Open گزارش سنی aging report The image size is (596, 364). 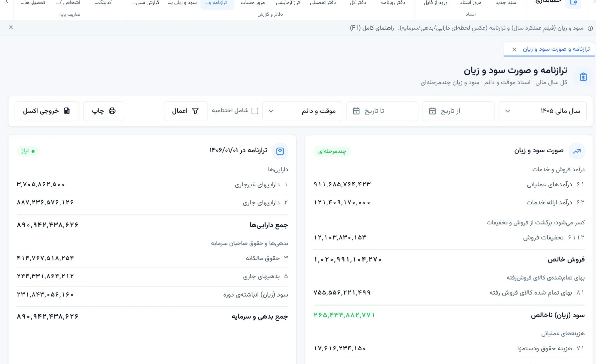click(x=146, y=3)
